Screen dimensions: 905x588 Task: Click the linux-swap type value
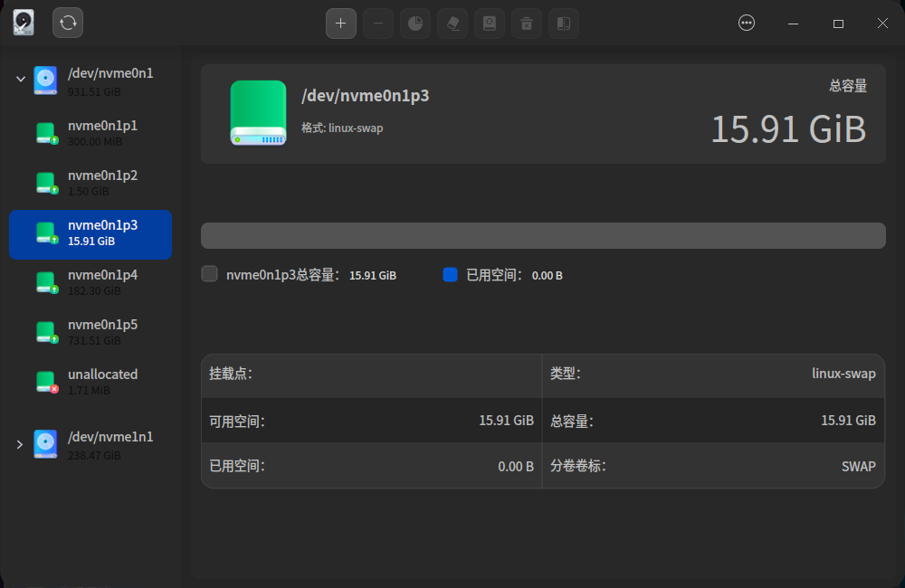click(x=843, y=374)
